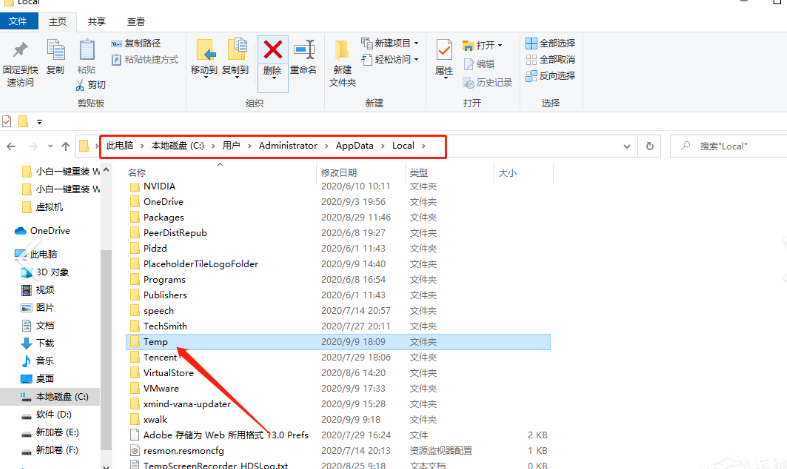Click Administrator in the address path
Viewport: 787px width, 469px height.
tap(288, 146)
